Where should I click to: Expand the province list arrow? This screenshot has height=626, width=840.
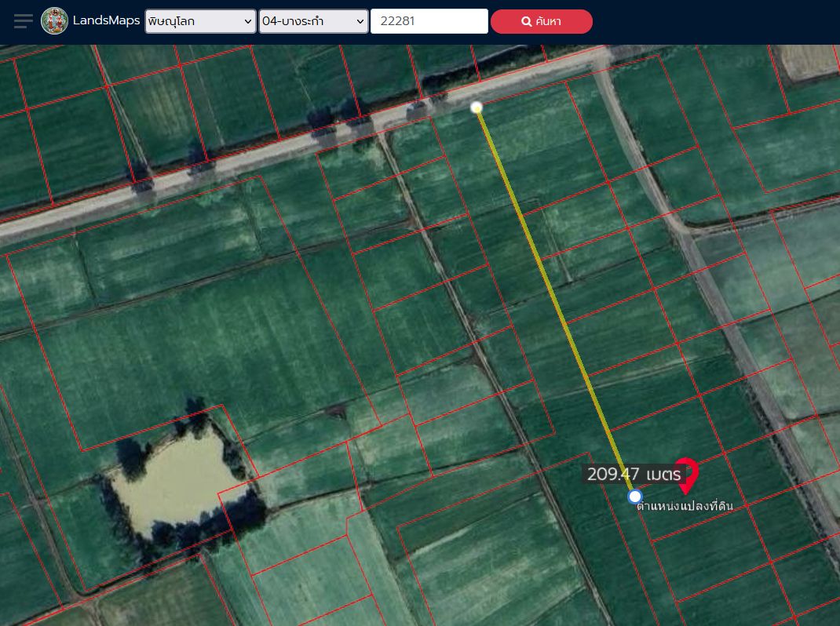point(247,21)
